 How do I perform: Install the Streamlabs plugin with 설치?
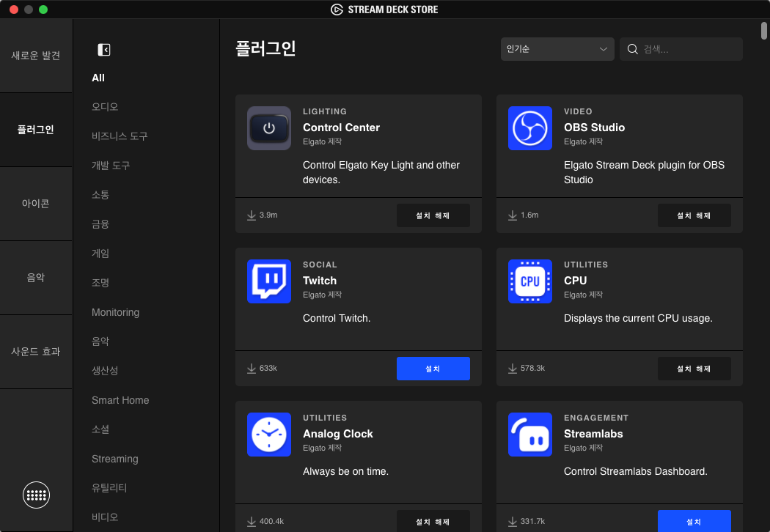point(694,521)
